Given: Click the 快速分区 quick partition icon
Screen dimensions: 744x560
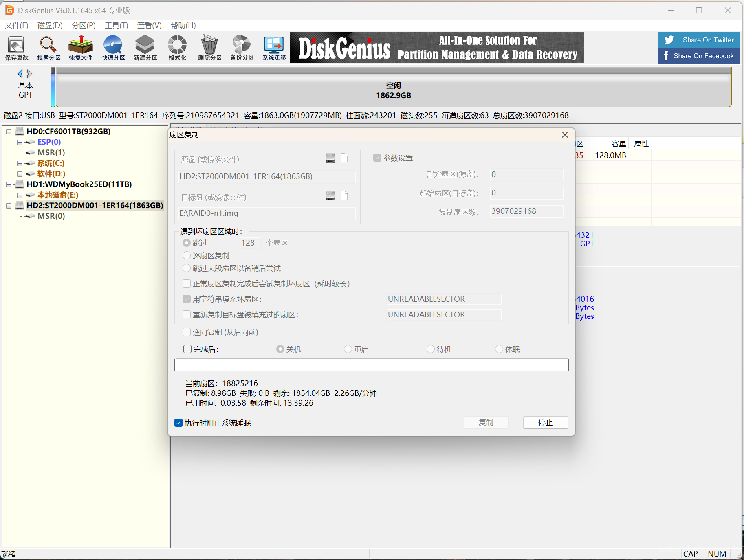Looking at the screenshot, I should pos(113,48).
